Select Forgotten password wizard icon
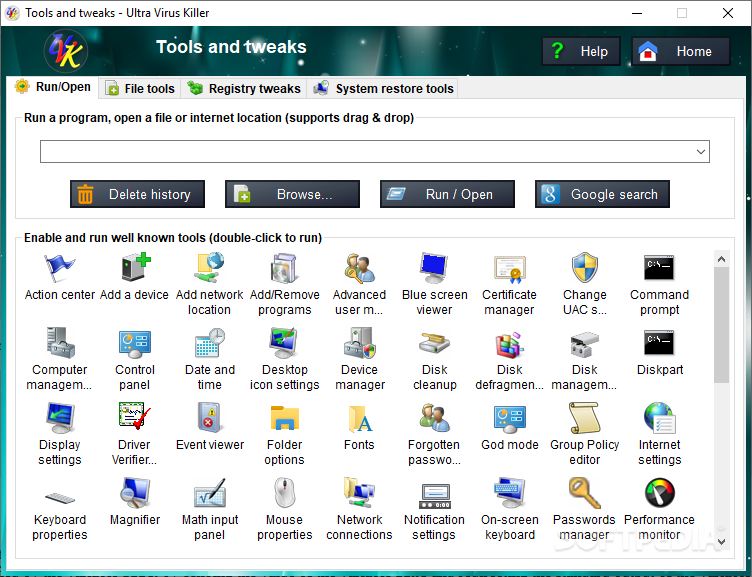This screenshot has width=752, height=577. click(x=434, y=417)
